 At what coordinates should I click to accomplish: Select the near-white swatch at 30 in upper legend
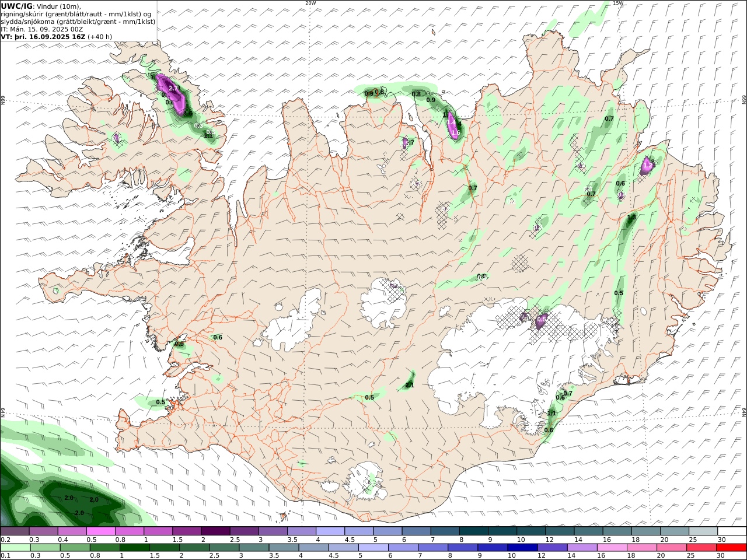point(731,531)
